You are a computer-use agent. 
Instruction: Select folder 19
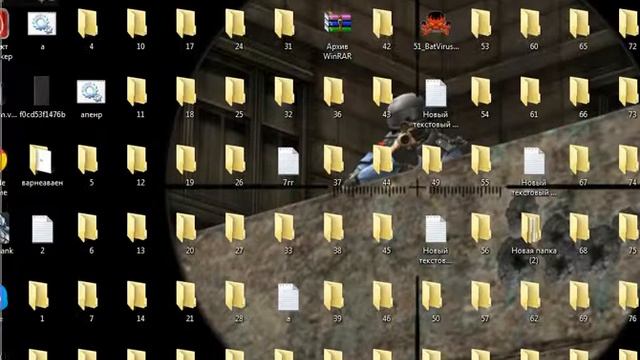[186, 160]
